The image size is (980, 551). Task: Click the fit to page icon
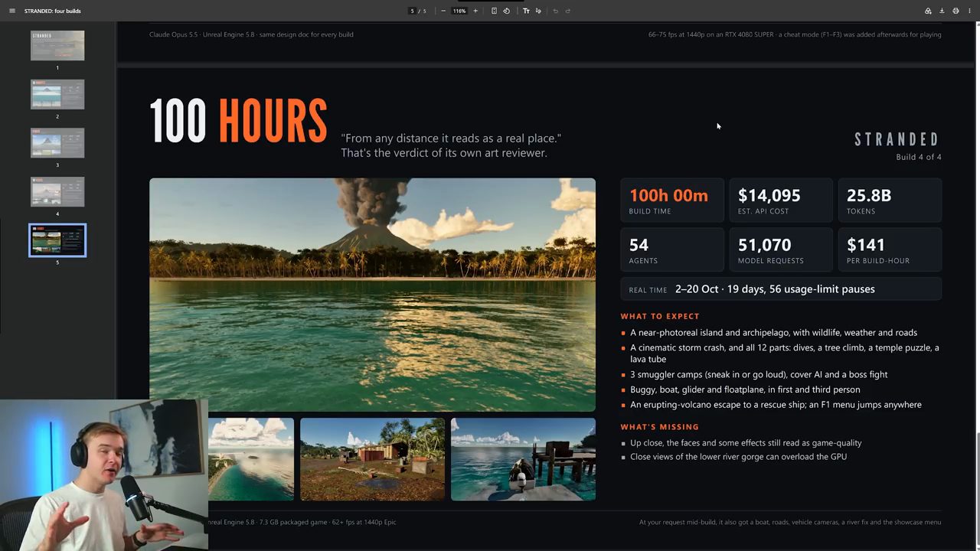[x=494, y=11]
